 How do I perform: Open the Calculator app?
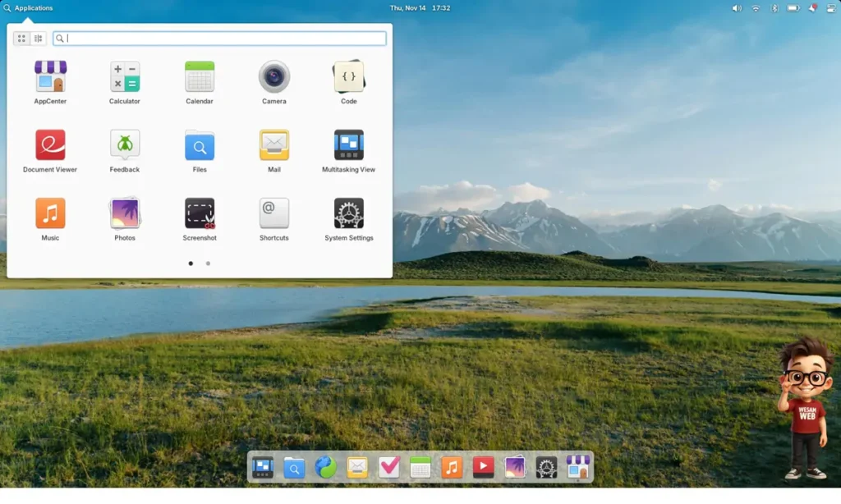125,77
